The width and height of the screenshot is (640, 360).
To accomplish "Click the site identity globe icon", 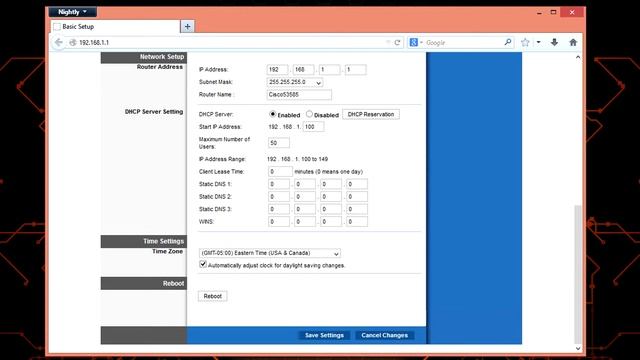I will pos(73,42).
